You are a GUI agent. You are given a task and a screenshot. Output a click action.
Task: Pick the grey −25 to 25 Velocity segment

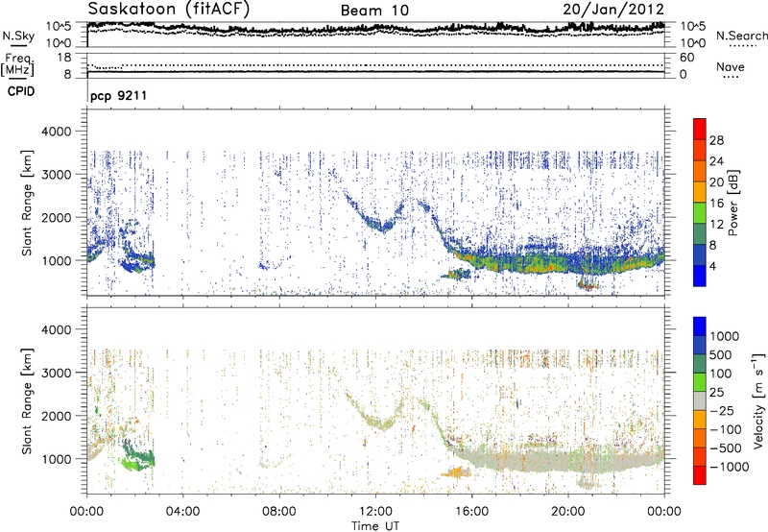700,400
